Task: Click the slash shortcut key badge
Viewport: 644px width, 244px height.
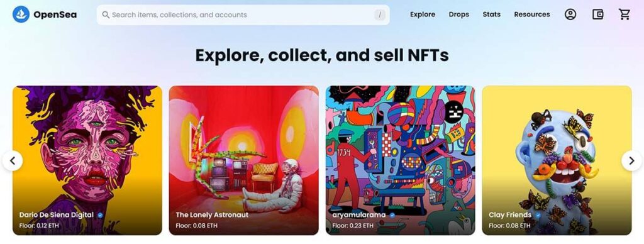Action: tap(379, 15)
